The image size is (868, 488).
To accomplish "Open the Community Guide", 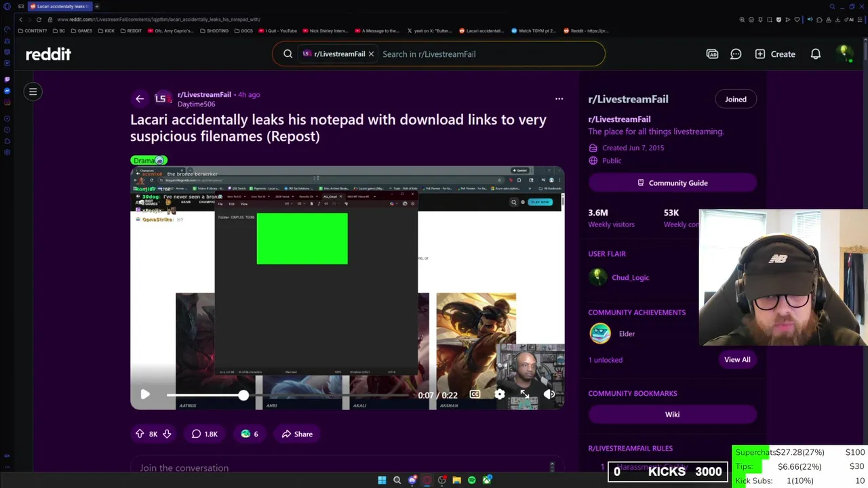I will coord(672,183).
